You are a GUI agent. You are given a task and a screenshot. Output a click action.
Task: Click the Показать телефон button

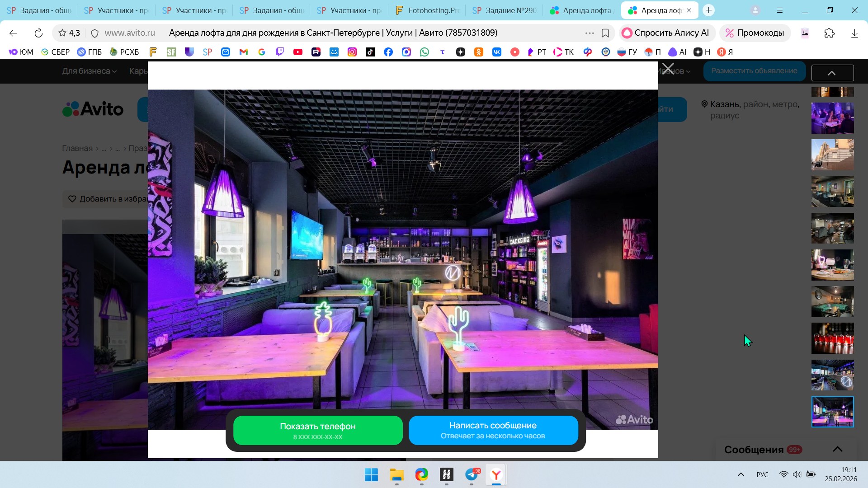point(318,430)
